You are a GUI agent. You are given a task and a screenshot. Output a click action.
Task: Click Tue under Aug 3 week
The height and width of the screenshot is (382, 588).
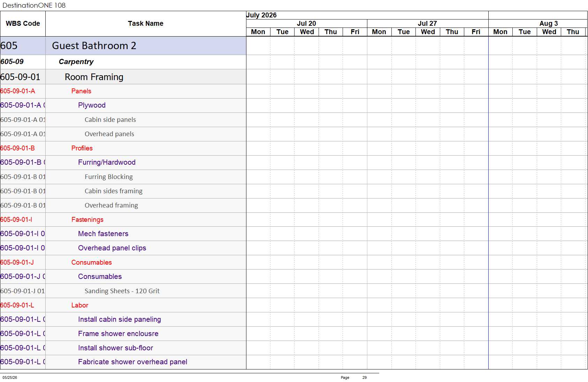(525, 32)
